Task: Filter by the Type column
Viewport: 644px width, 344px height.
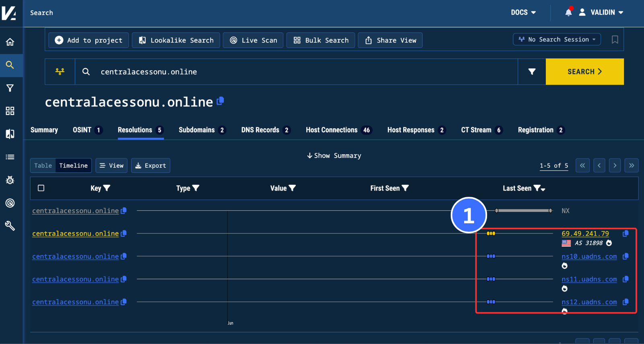Action: pos(196,188)
